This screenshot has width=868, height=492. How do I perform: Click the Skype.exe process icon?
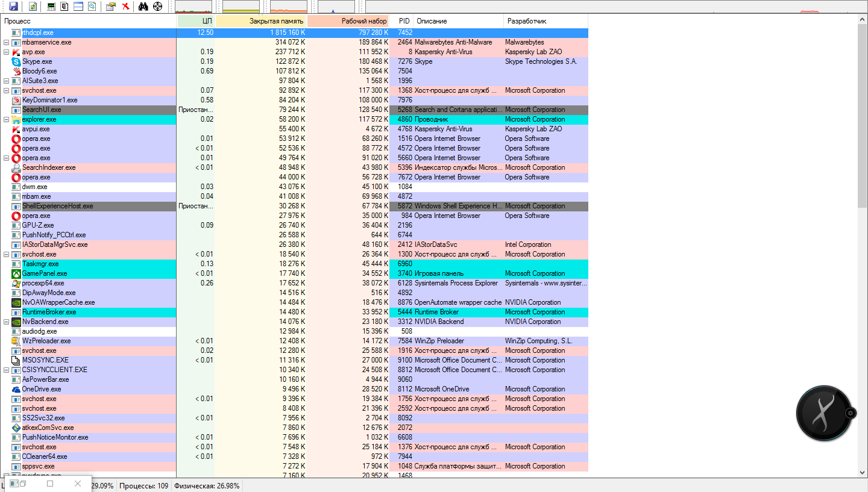(16, 61)
